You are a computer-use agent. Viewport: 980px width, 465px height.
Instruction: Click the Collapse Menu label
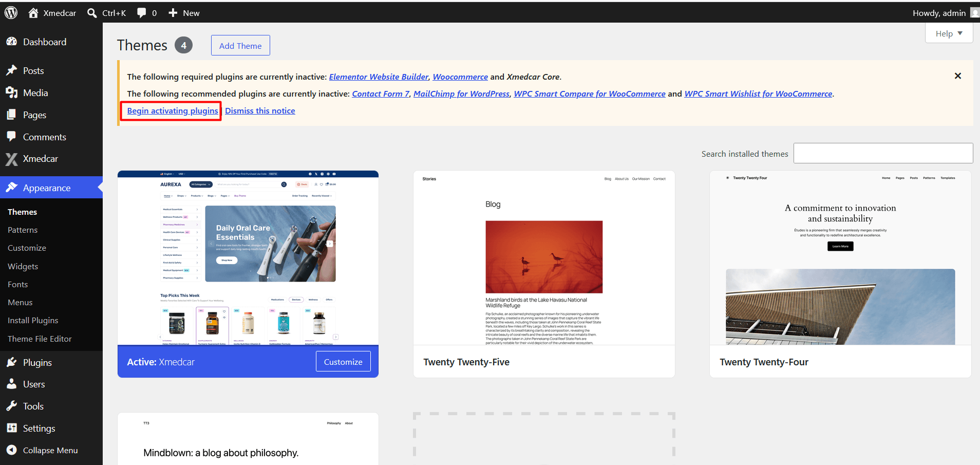click(50, 450)
